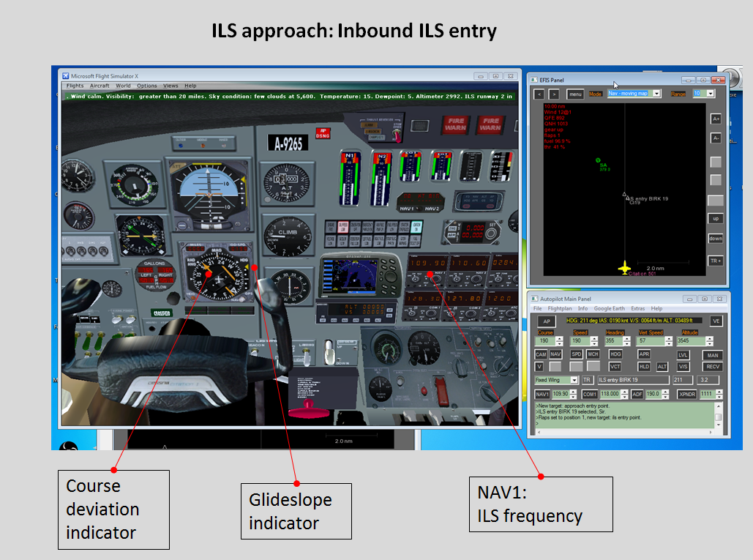Toggle the LVL level button
The width and height of the screenshot is (753, 560).
coord(683,355)
